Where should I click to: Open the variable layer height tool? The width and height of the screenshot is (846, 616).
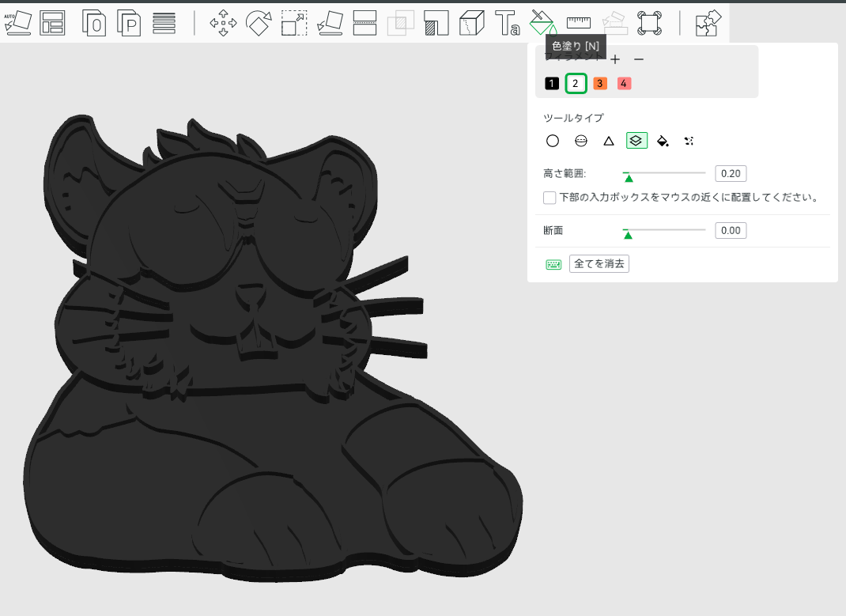[x=164, y=23]
